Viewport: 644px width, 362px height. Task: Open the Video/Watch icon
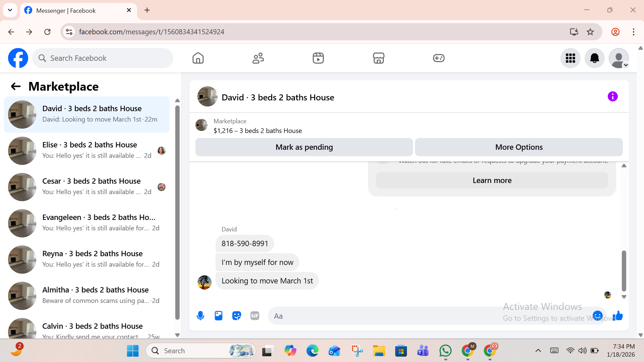[x=318, y=58]
